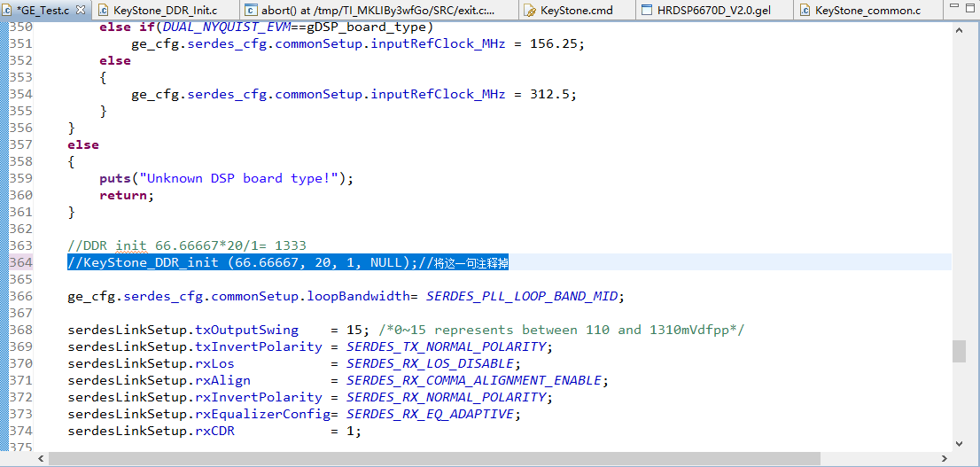Click SERDES_RX_COMMA_ALIGNMENT_ENABLE constant

475,380
